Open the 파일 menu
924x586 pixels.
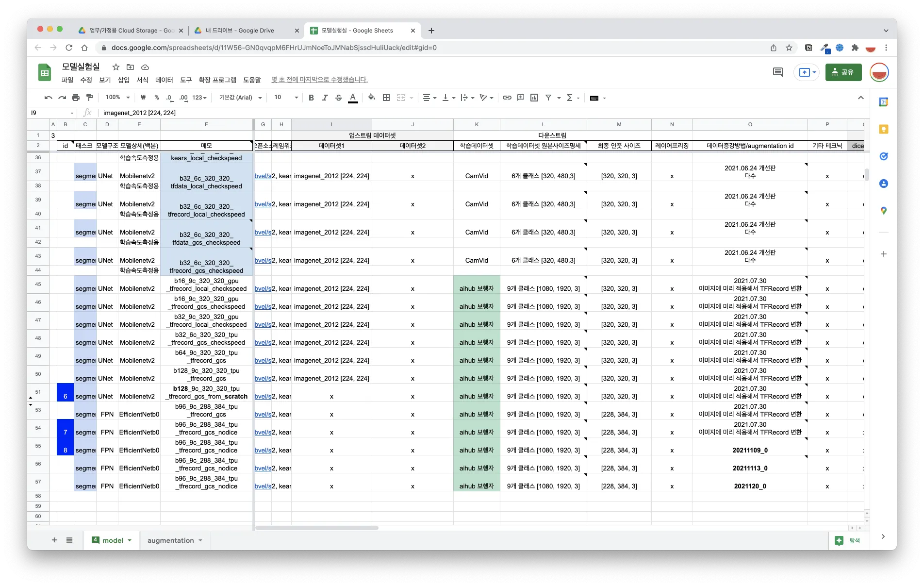click(67, 80)
